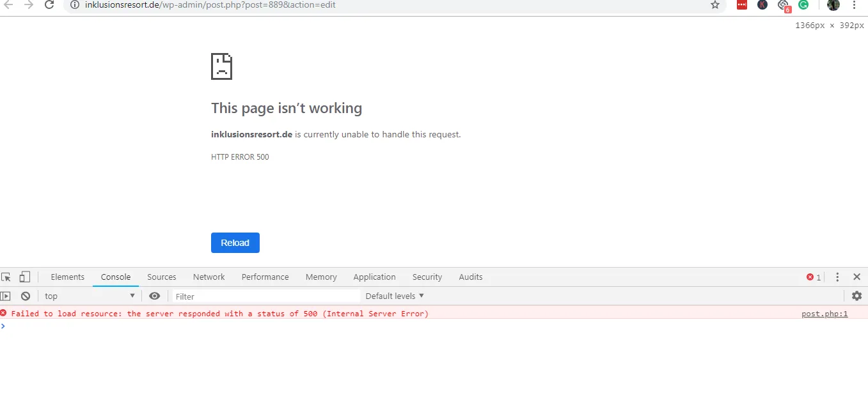Click the bold 'inklusionsresort.de' text
The width and height of the screenshot is (868, 398).
[252, 134]
